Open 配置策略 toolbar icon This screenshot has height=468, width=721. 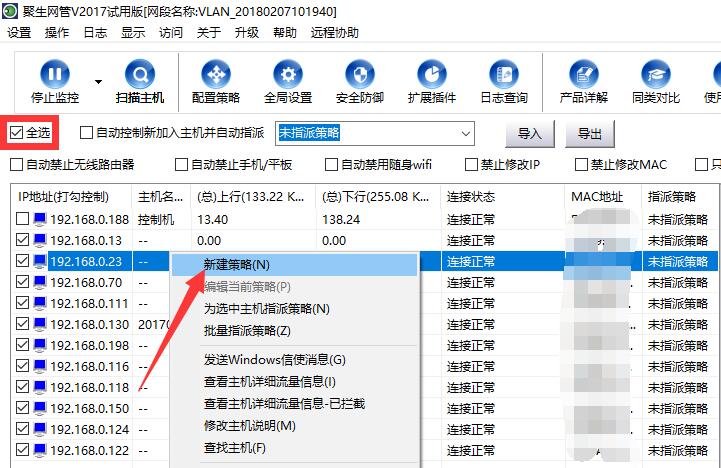point(216,74)
